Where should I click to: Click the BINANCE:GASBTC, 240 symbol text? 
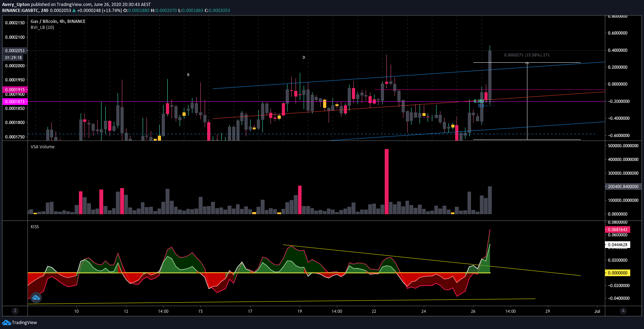click(25, 10)
